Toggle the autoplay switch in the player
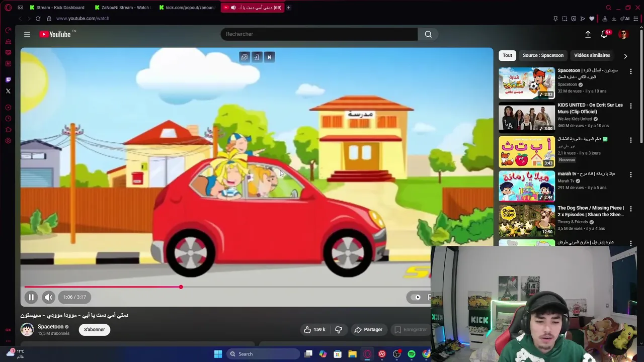 [417, 297]
